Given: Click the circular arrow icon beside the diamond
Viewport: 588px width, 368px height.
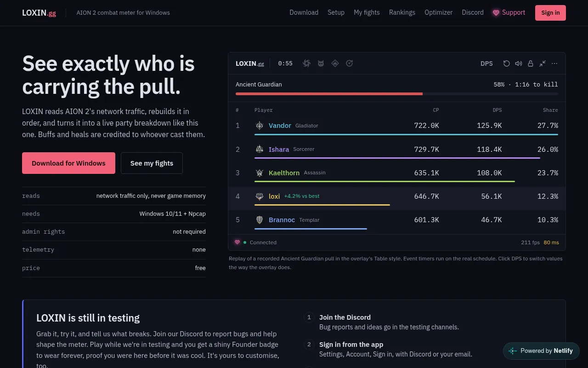Looking at the screenshot, I should point(349,63).
